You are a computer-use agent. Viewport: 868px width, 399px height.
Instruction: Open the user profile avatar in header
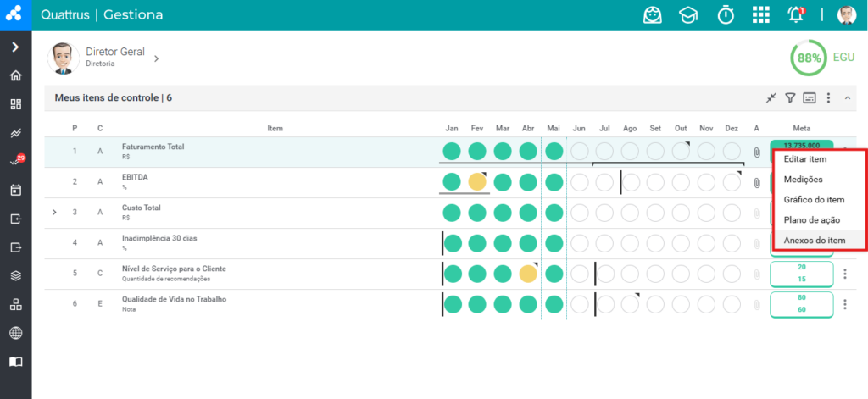pos(847,15)
